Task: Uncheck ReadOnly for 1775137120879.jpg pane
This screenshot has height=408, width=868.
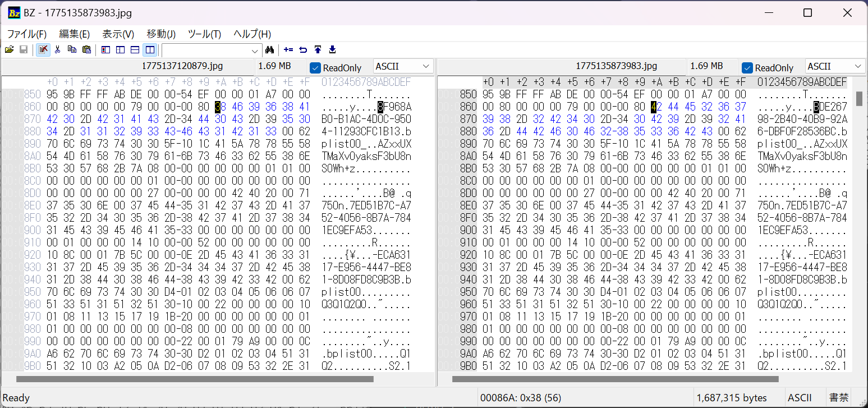Action: tap(315, 68)
